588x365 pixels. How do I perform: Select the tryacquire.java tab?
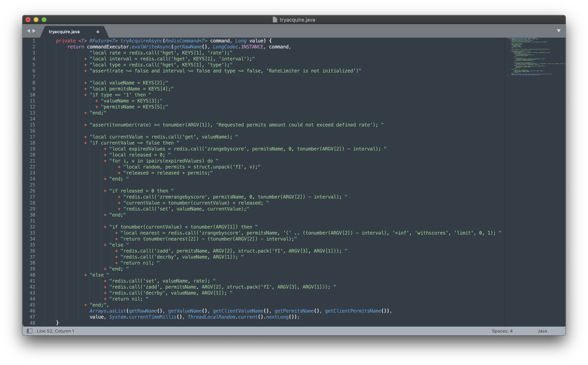pyautogui.click(x=64, y=32)
